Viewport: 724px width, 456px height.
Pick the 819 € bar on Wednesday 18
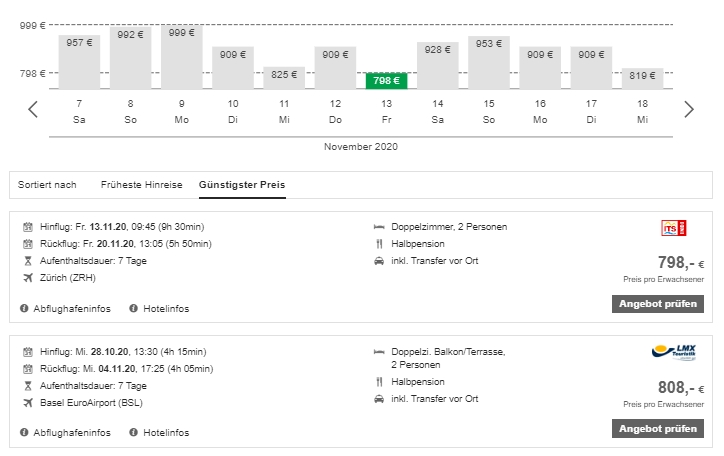642,77
